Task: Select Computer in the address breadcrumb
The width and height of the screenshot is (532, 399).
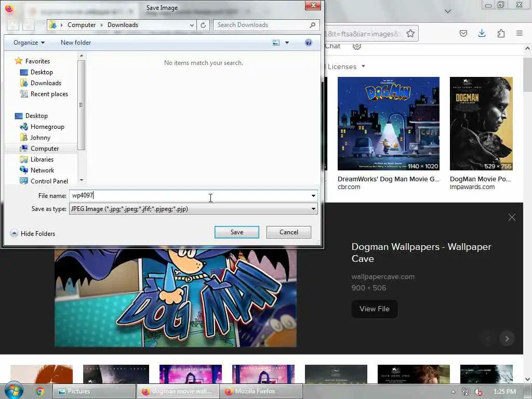Action: pos(82,25)
